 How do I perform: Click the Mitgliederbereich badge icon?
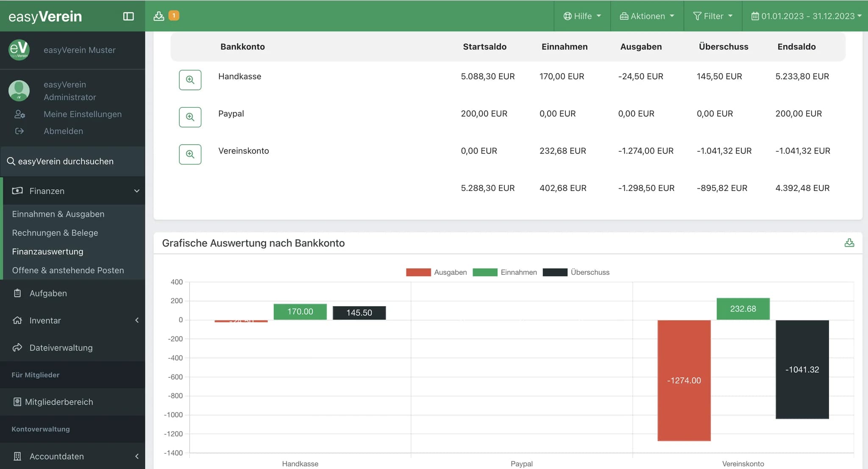[17, 402]
